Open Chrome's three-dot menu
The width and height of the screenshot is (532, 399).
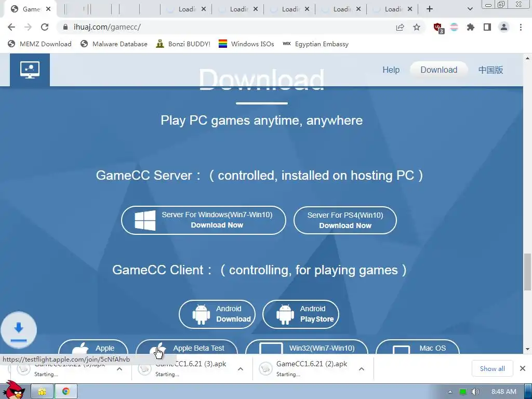pos(521,27)
